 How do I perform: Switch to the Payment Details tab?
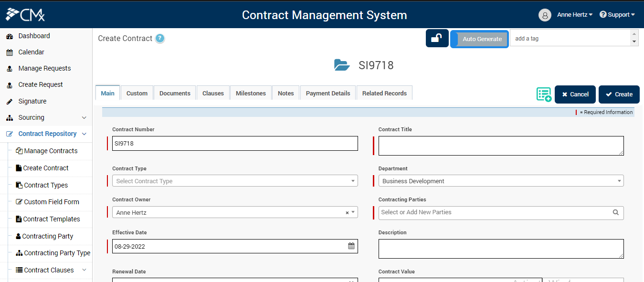tap(327, 93)
